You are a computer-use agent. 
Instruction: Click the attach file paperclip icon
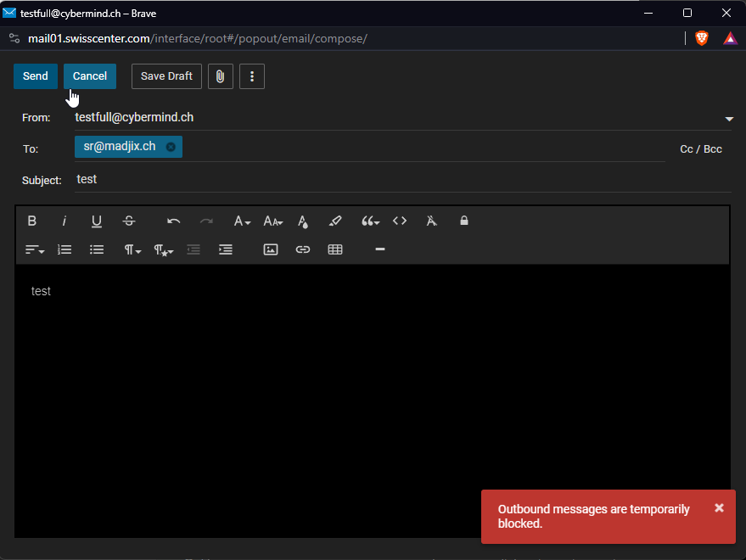point(220,76)
